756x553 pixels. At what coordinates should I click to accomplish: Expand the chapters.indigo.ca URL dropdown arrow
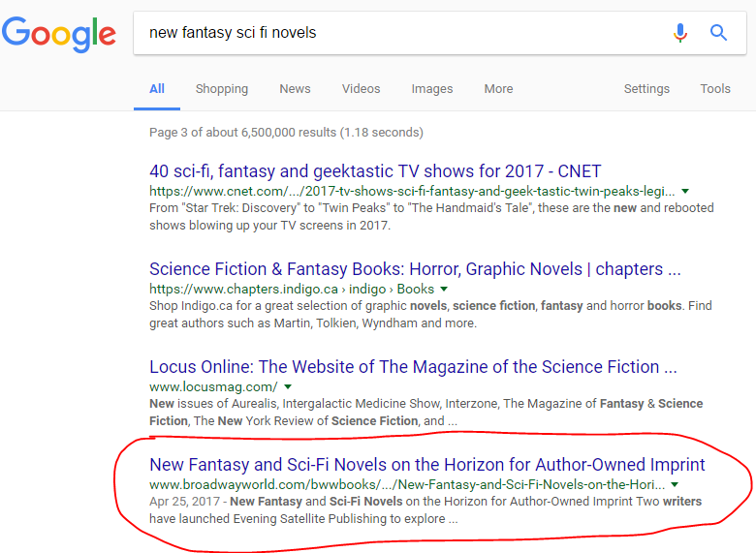point(444,290)
